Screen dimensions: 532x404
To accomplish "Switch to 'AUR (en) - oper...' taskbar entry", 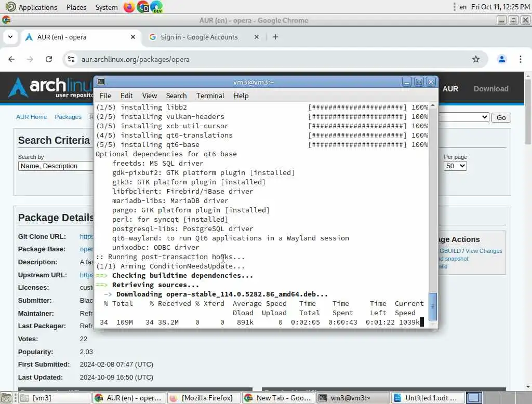I will (129, 398).
